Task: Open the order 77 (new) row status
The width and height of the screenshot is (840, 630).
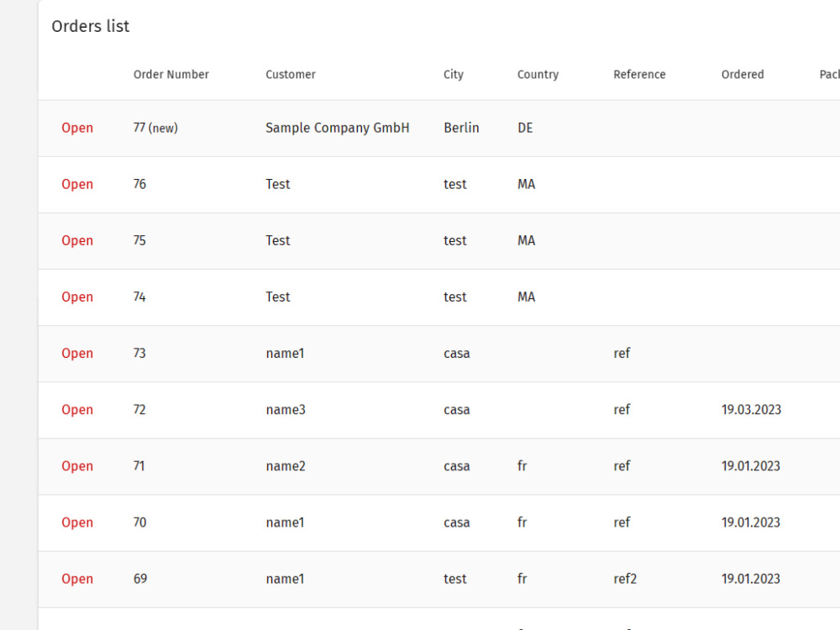Action: coord(77,128)
